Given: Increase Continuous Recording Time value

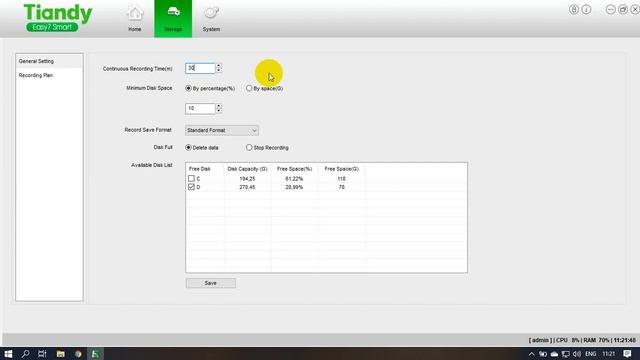Looking at the screenshot, I should tap(219, 66).
